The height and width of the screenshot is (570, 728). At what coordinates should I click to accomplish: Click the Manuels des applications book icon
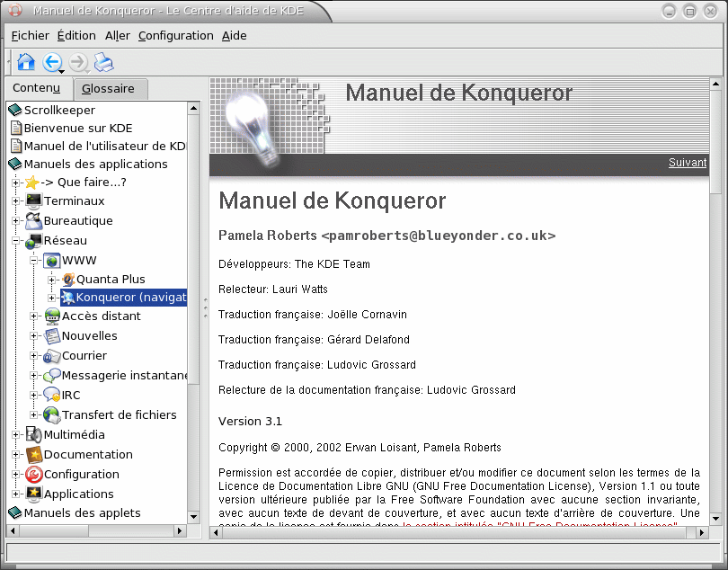[x=15, y=164]
